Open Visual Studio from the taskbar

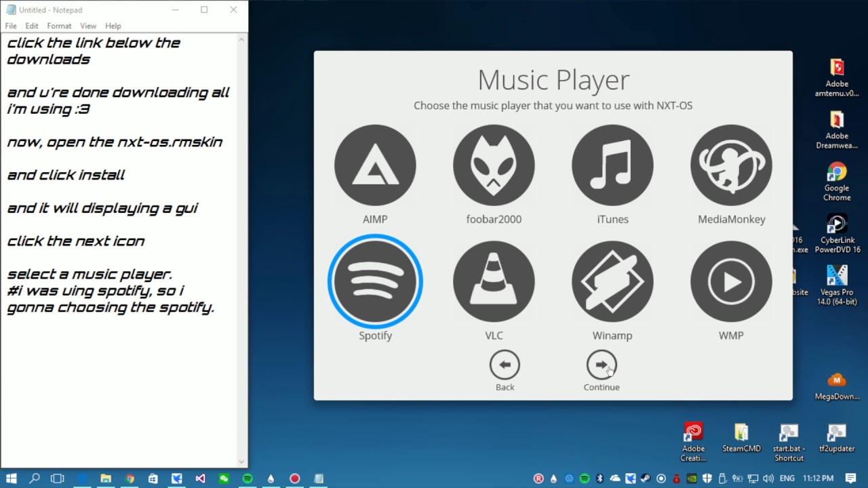tap(200, 479)
